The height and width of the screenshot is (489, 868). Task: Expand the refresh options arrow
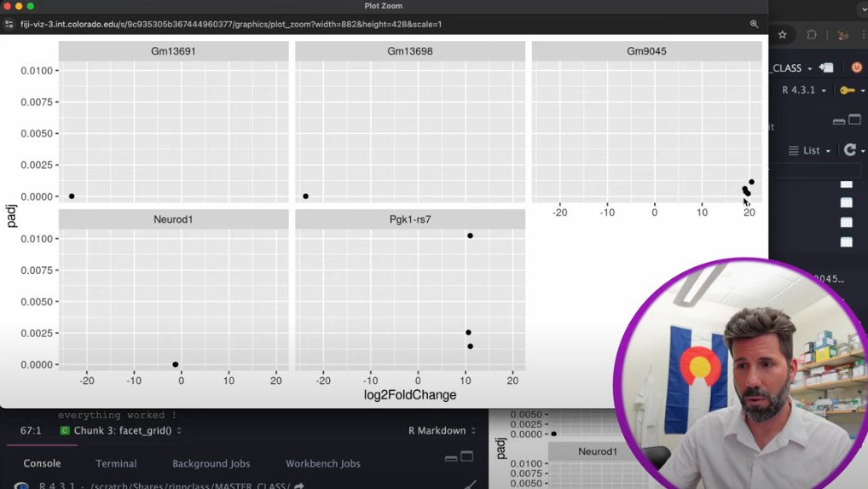863,151
